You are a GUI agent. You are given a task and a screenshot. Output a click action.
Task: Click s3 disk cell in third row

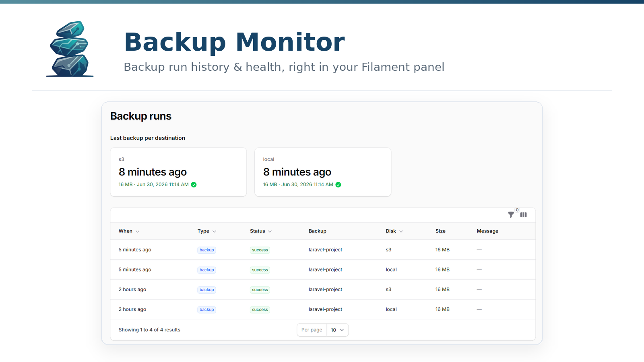click(388, 290)
